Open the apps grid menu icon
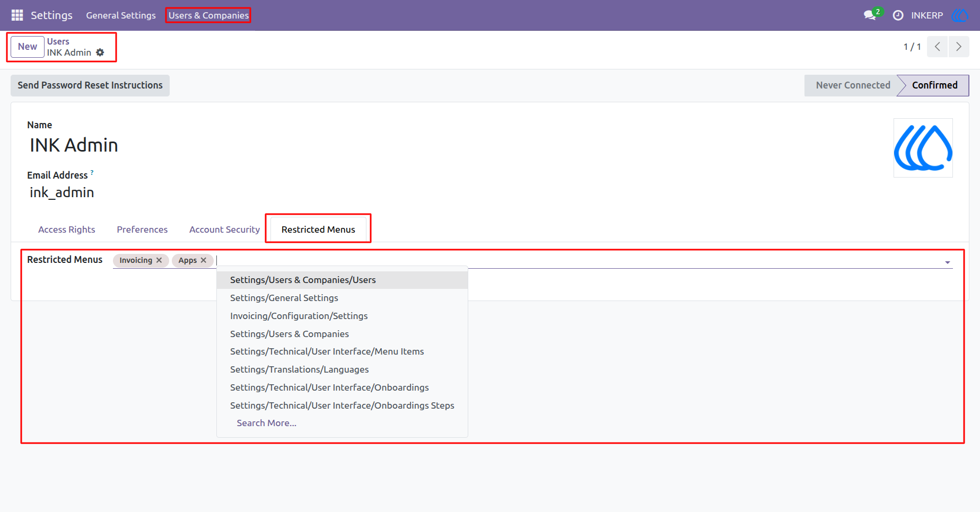Screen dimensions: 980x512 click(17, 15)
